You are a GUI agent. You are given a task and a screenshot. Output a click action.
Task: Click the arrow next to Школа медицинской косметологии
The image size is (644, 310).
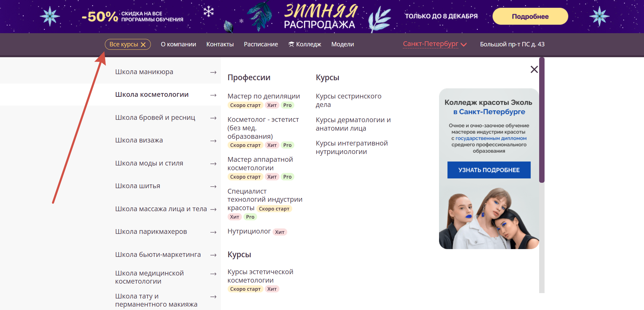pyautogui.click(x=213, y=274)
